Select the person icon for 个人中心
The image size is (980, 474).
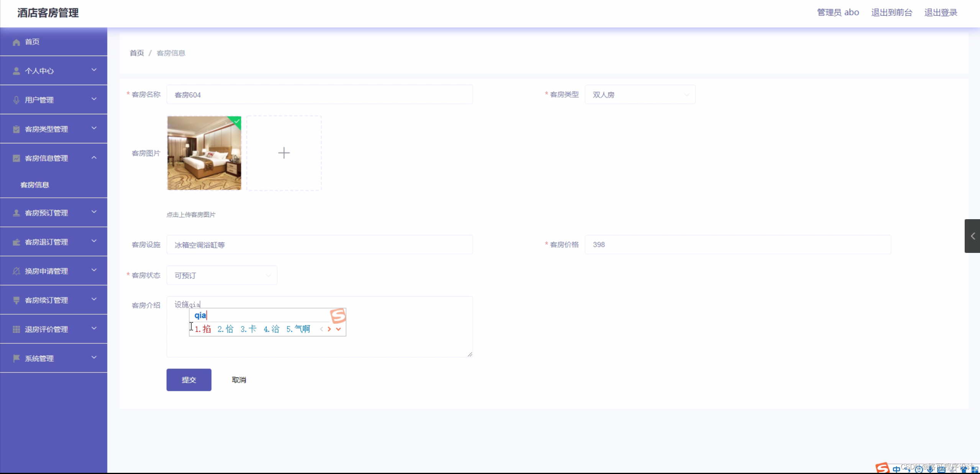click(16, 71)
